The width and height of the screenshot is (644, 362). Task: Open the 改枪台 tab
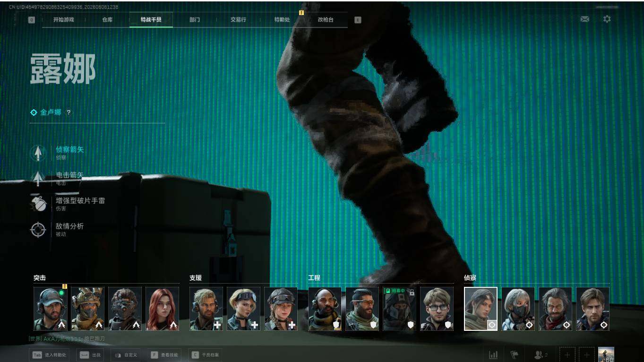326,20
